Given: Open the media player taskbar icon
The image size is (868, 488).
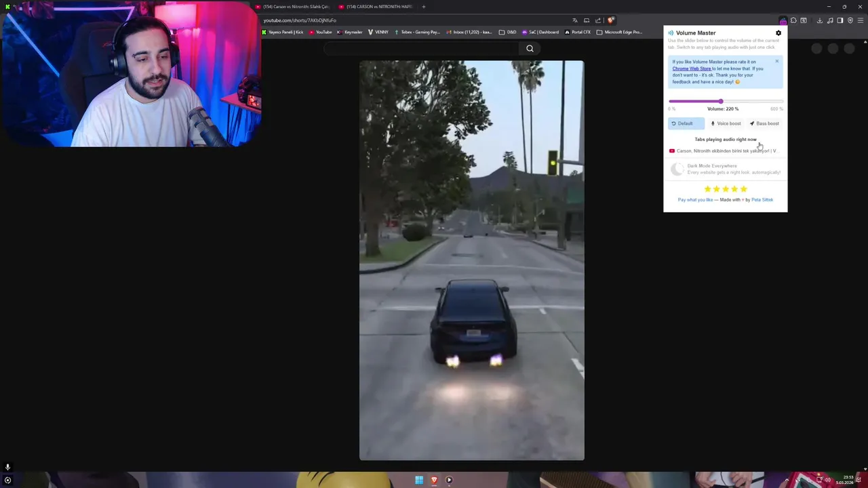Looking at the screenshot, I should pos(449,480).
